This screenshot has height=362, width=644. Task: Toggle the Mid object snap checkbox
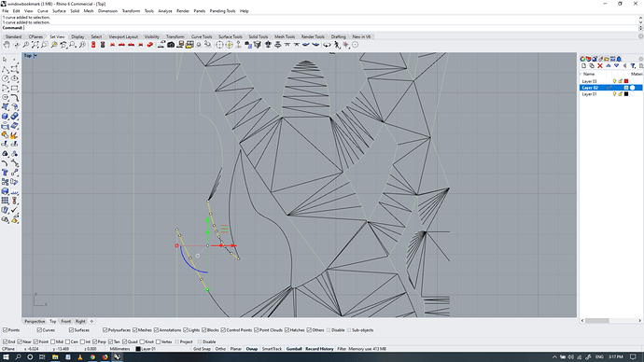point(53,341)
